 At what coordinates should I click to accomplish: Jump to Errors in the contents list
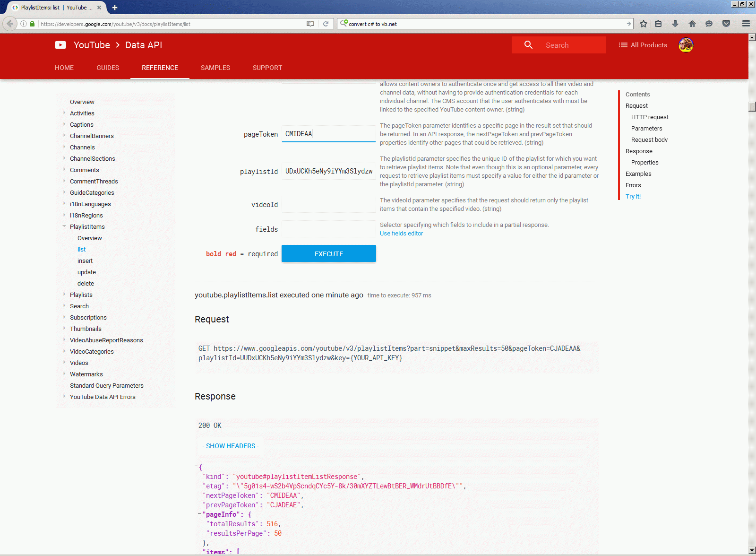tap(633, 185)
